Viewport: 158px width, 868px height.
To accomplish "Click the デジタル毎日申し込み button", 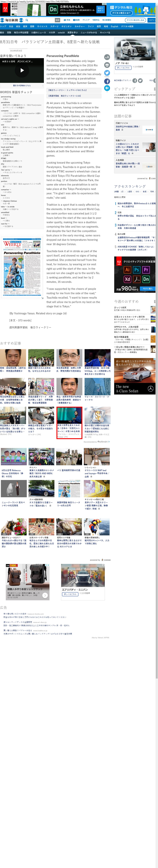I will pyautogui.click(x=135, y=20).
